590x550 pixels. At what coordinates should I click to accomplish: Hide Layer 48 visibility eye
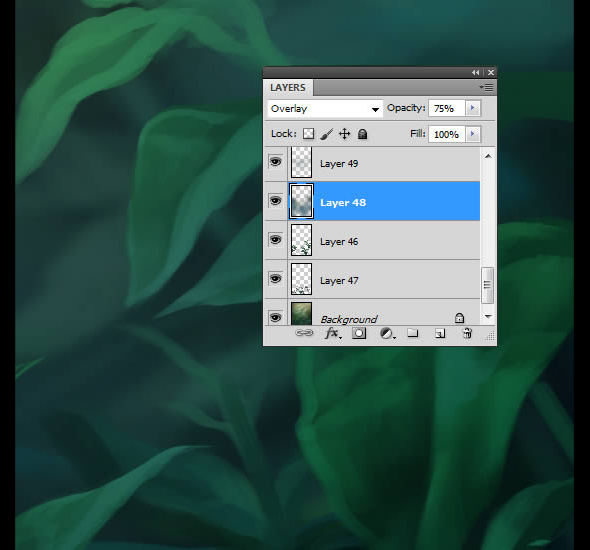(275, 201)
